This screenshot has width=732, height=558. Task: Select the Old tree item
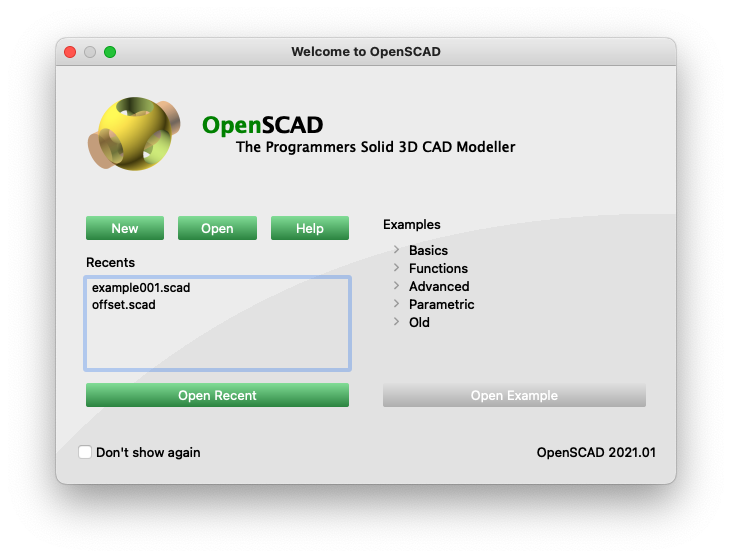[x=419, y=322]
